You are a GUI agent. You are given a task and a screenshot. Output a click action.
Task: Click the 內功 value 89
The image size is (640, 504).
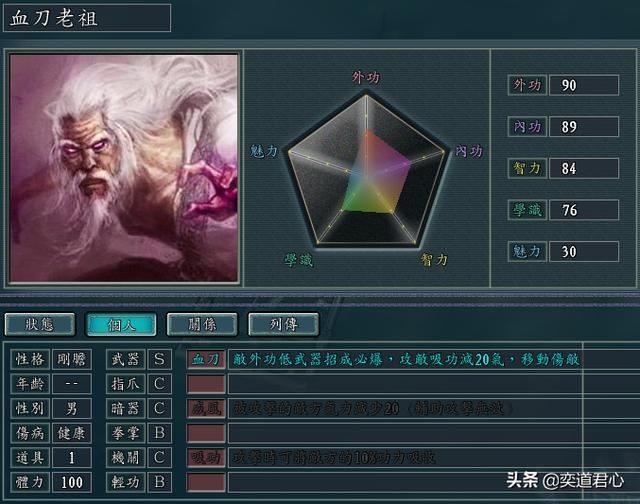pyautogui.click(x=584, y=127)
